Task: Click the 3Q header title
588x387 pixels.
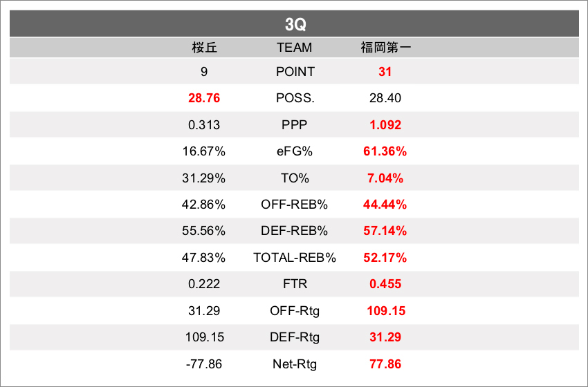Action: coord(295,24)
